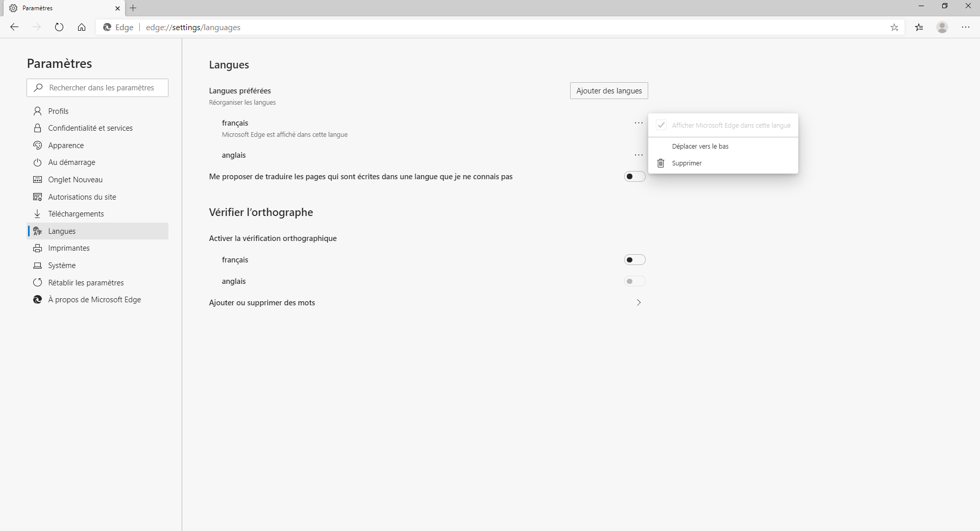The image size is (980, 531).
Task: Open À propos de Microsoft Edge
Action: (x=94, y=300)
